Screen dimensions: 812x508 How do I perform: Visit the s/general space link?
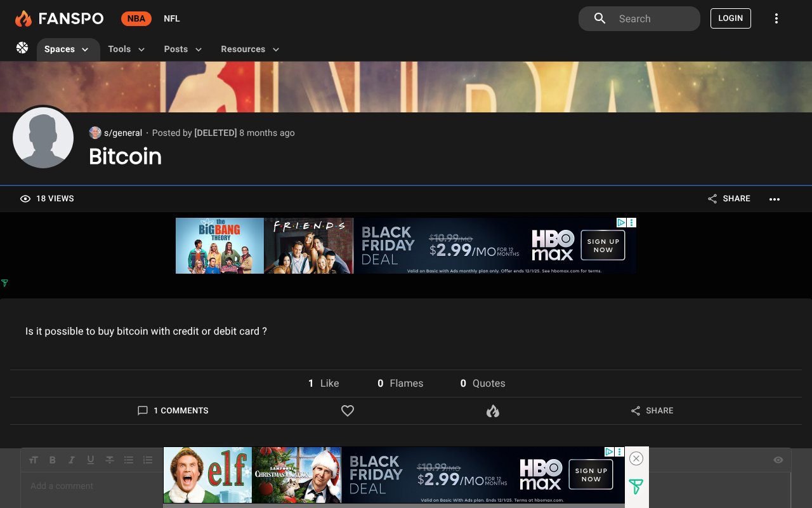pos(123,133)
